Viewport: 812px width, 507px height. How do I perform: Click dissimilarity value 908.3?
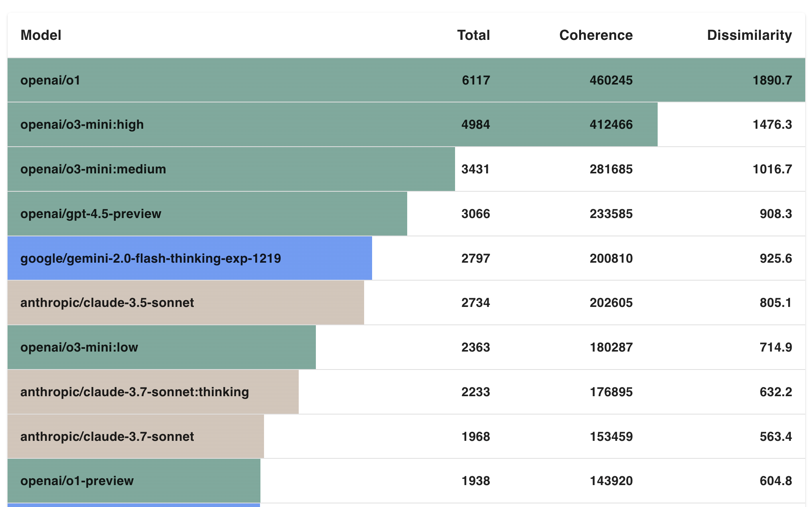tap(776, 214)
